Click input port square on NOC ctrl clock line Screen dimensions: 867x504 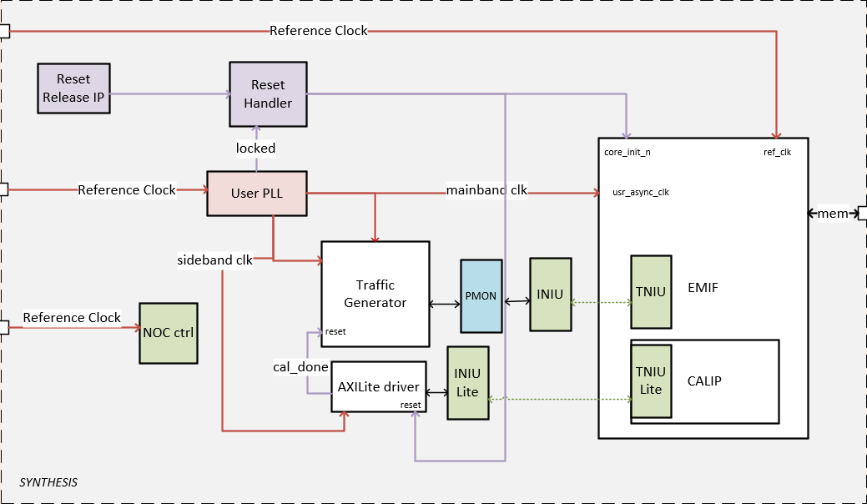pos(4,328)
